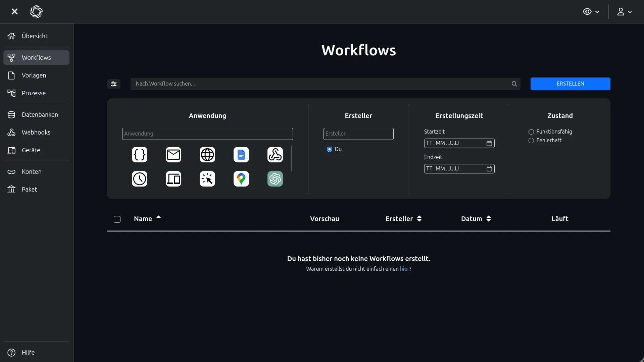This screenshot has width=644, height=362.
Task: Select the Google Docs application icon
Action: (241, 155)
